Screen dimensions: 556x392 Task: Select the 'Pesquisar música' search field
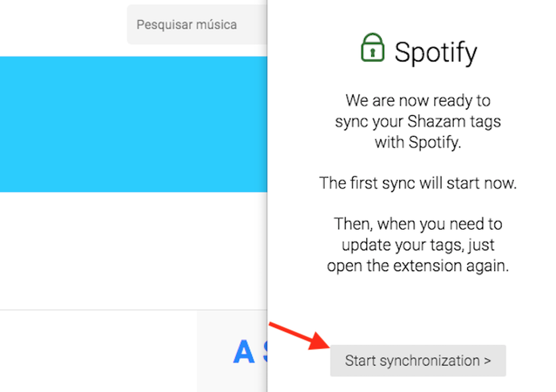coord(186,25)
